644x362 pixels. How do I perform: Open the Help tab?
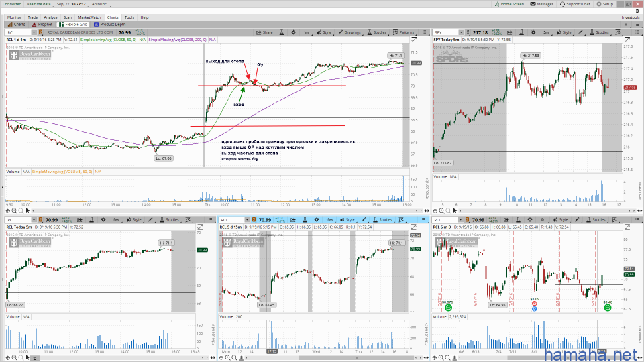click(145, 17)
